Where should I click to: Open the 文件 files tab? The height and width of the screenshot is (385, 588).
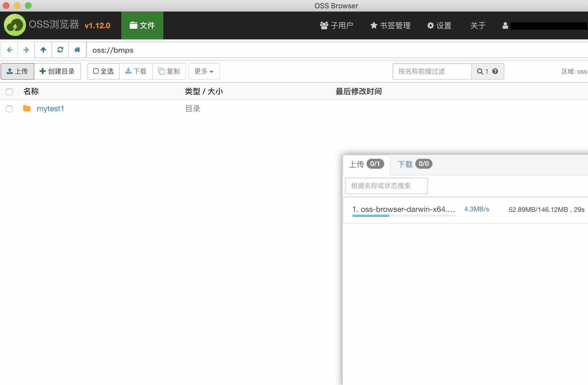(142, 25)
